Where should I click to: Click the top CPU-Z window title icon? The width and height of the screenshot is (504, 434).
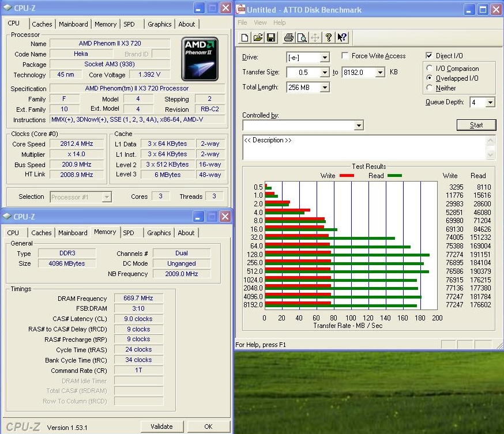pos(7,8)
